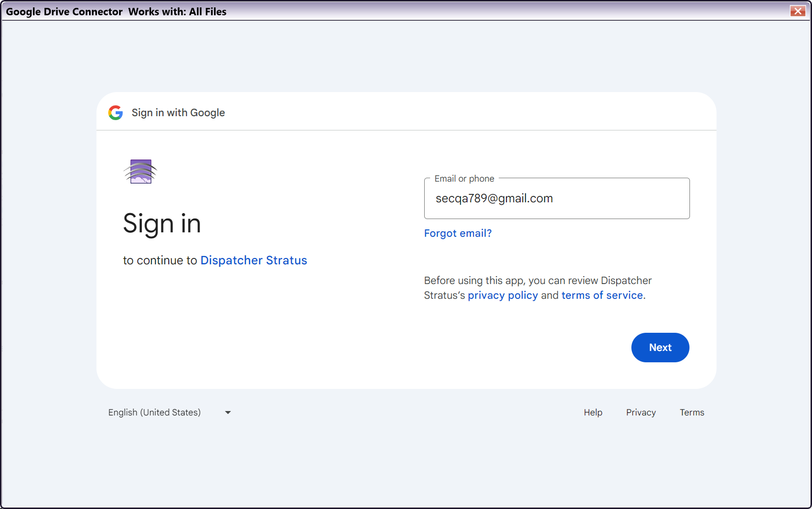Click the Sign in with Google header text

point(178,113)
